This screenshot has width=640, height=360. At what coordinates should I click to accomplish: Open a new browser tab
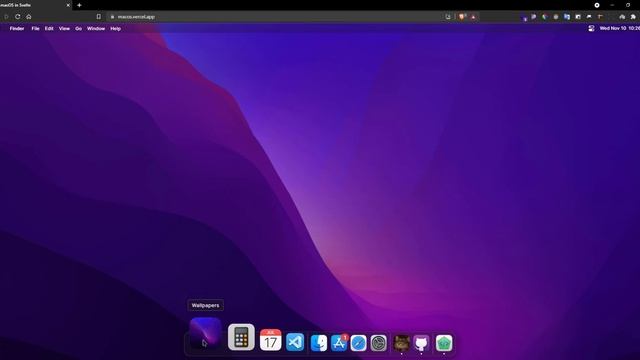[x=79, y=5]
